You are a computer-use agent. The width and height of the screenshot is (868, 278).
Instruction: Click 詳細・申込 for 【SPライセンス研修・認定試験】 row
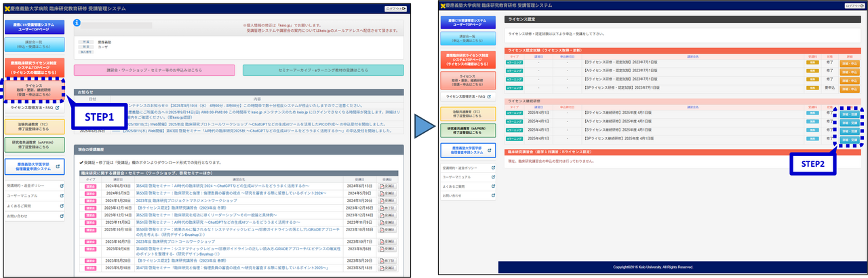(850, 89)
